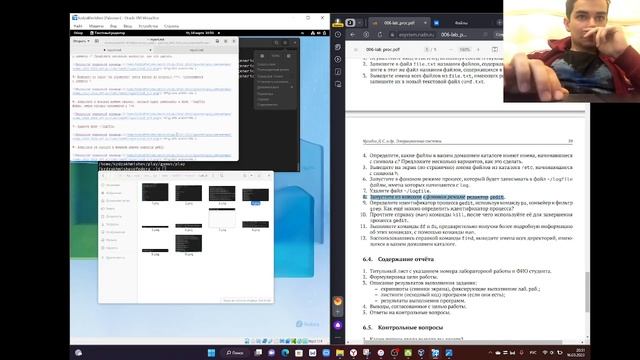Open the Вид menu in VirtualBox

point(113,26)
